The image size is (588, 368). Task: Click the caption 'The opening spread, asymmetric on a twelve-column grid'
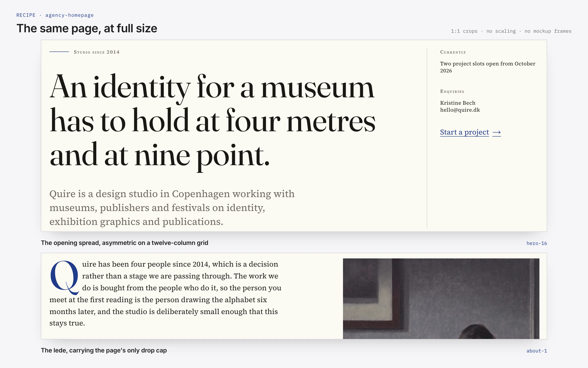point(124,243)
